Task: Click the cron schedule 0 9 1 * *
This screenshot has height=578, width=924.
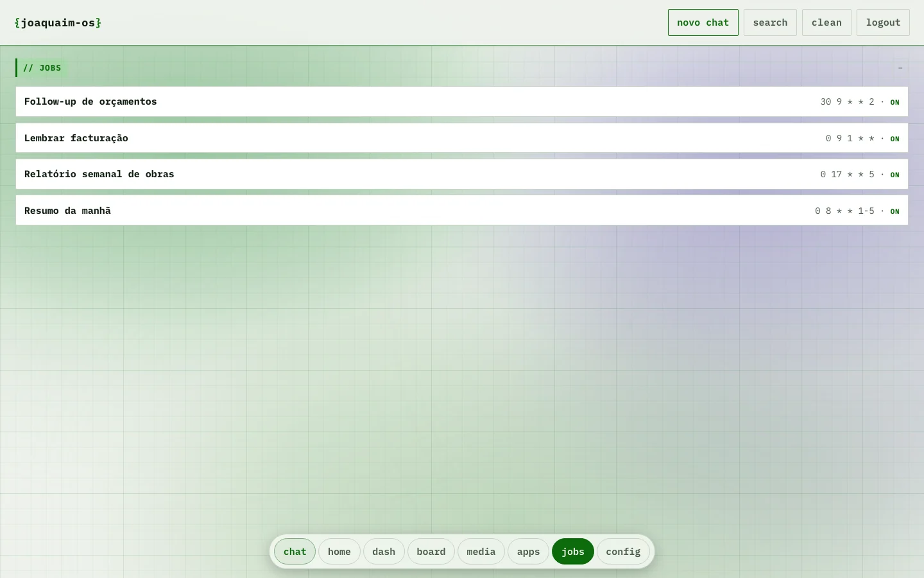Action: tap(850, 138)
